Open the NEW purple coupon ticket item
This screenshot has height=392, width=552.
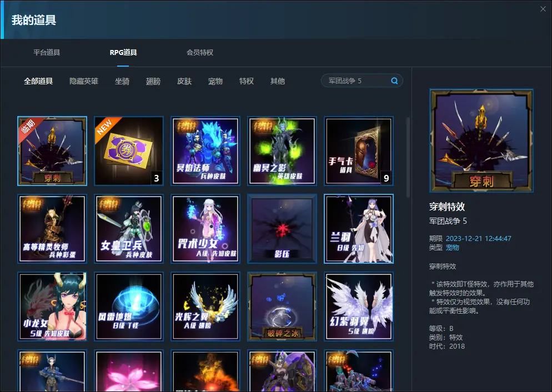point(129,151)
